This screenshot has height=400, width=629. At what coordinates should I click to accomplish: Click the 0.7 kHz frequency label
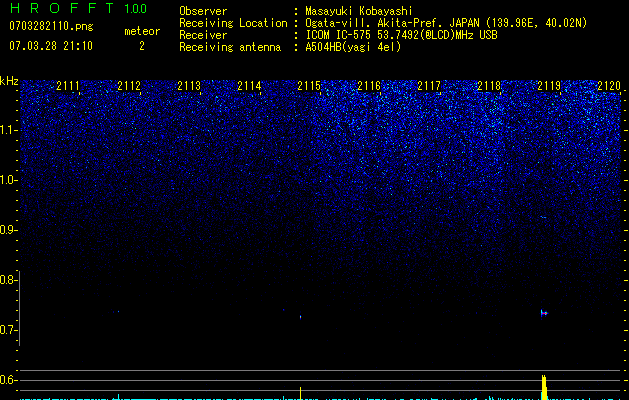coord(8,330)
